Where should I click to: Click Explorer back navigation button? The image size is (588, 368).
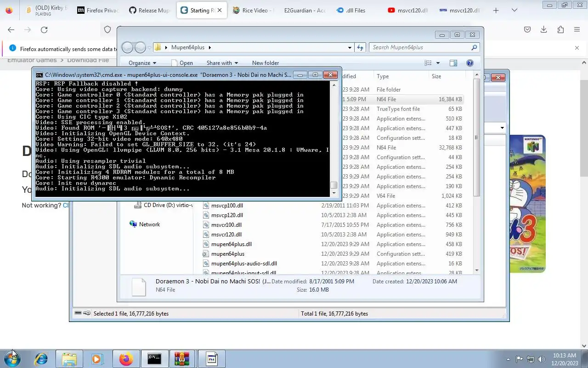[x=128, y=47]
